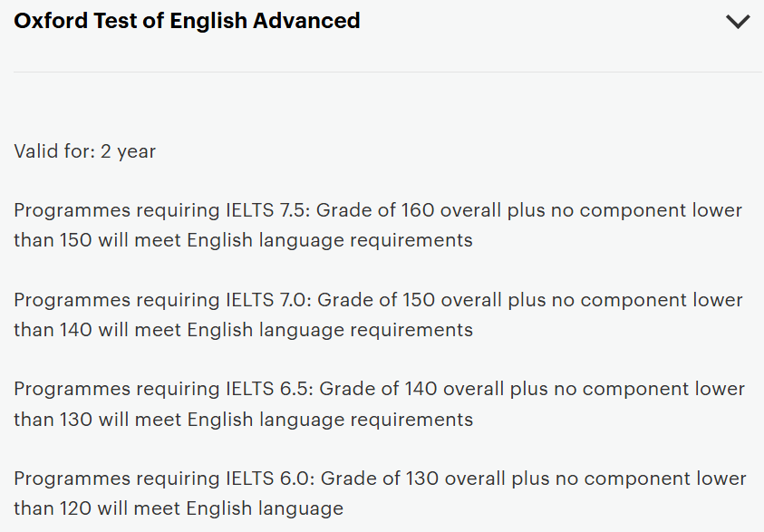Collapse the section using the chevron arrow
Screen dimensions: 764x532
point(738,22)
